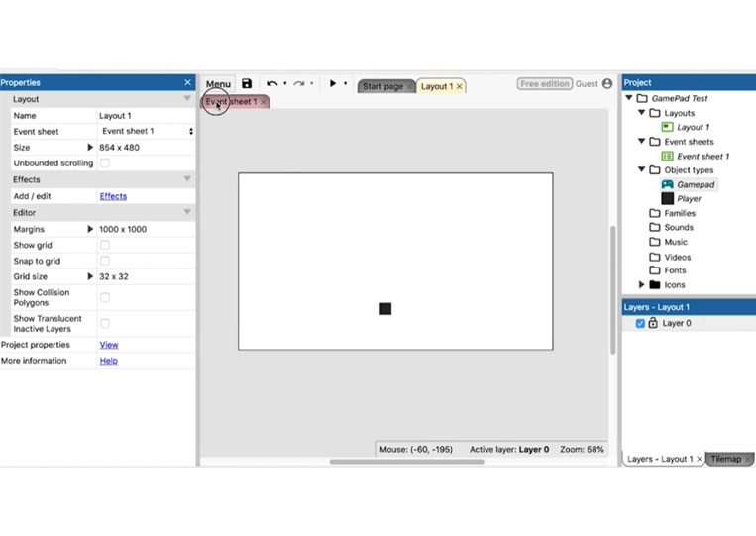Enable Show Translucent Inactive Layers checkbox

(x=105, y=323)
